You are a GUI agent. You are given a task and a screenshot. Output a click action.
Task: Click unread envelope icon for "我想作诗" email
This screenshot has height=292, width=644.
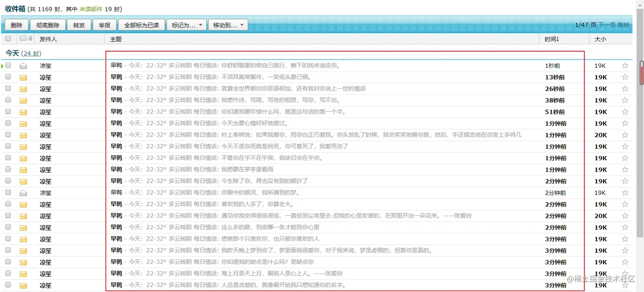(x=23, y=101)
